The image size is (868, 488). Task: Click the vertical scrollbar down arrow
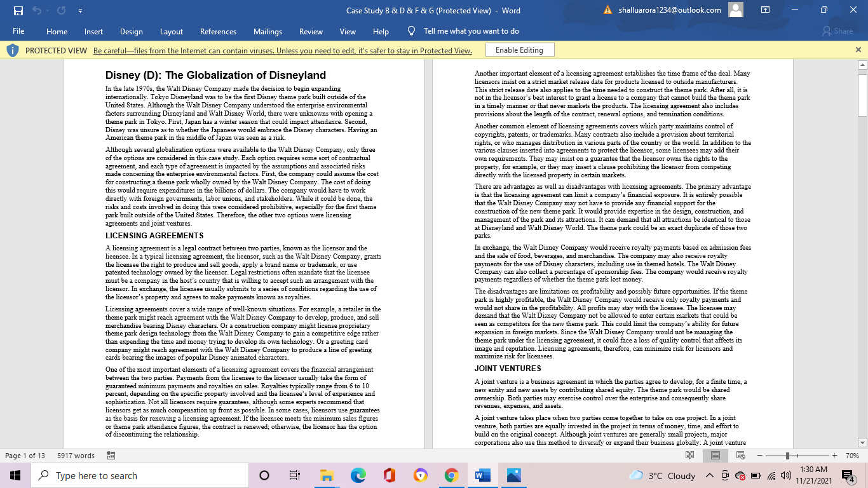(862, 442)
